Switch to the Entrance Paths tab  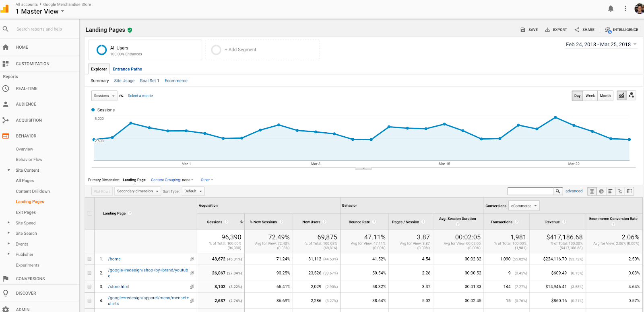[127, 69]
